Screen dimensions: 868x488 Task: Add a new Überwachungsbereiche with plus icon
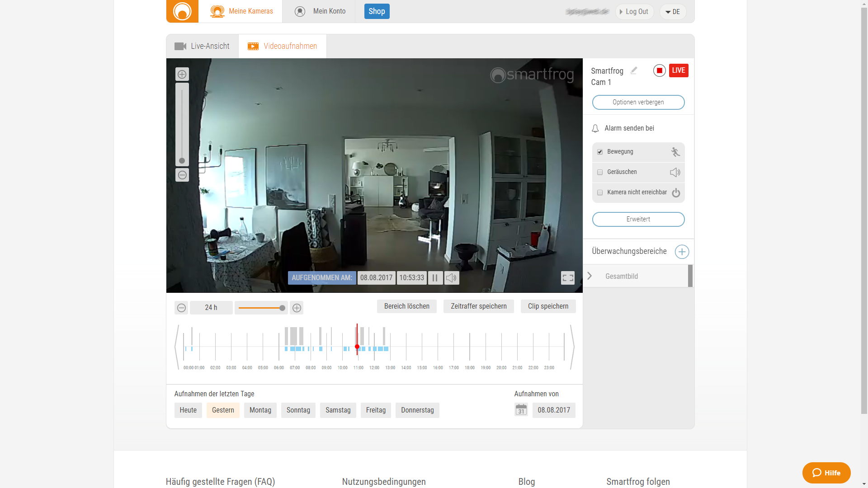click(682, 252)
